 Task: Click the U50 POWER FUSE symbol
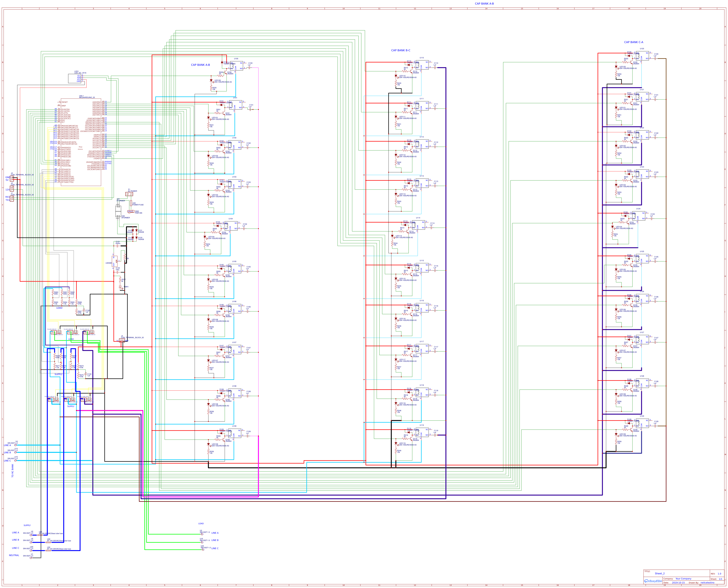point(131,203)
